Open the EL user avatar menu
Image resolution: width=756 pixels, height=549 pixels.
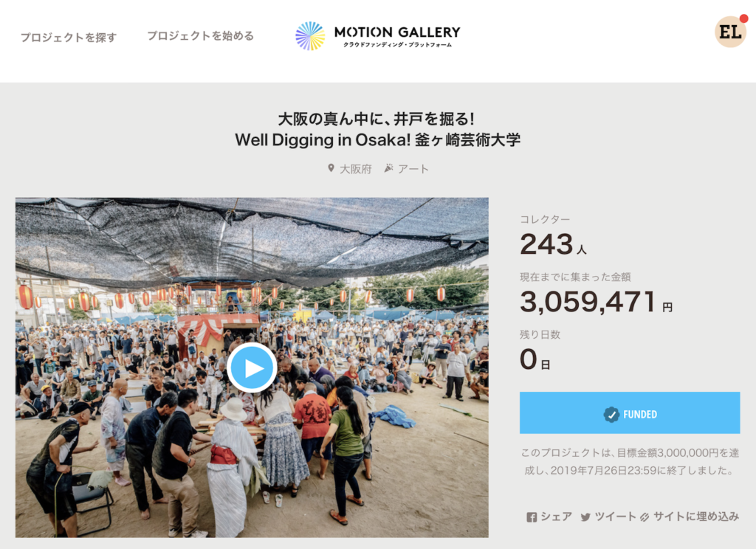click(730, 32)
